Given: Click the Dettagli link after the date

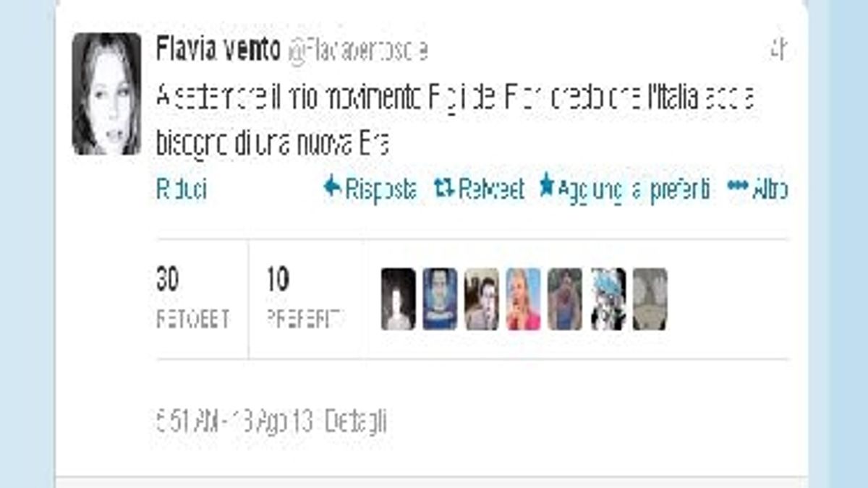Looking at the screenshot, I should point(355,421).
